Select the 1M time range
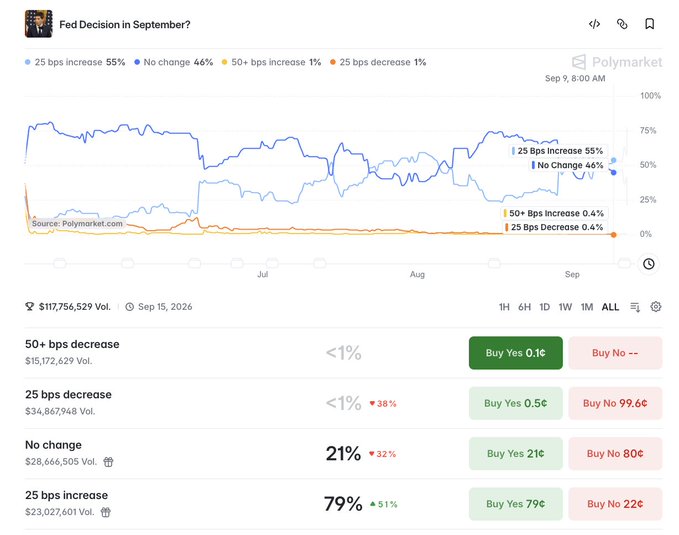Viewport: 679px width, 535px height. coord(587,307)
